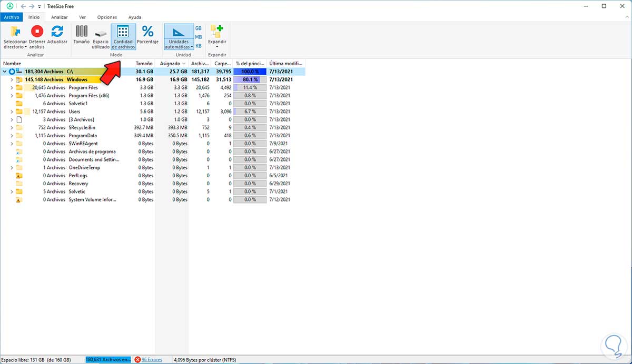
Task: Open the quick access toolbar customize arrow
Action: pos(39,6)
